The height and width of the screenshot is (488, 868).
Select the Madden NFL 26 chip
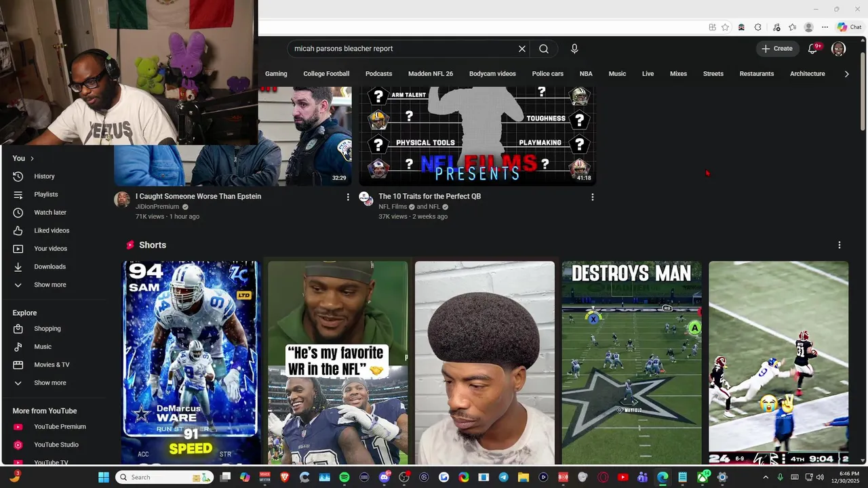tap(431, 74)
